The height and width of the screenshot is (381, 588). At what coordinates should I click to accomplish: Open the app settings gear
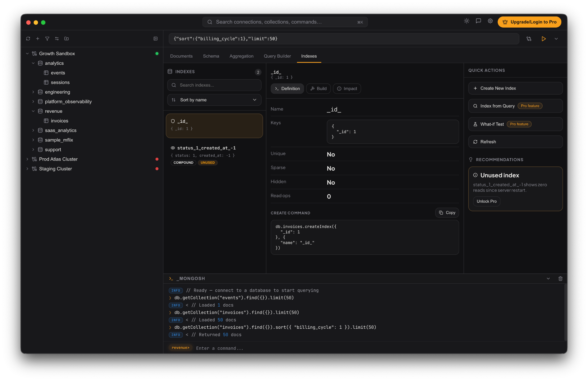(x=490, y=21)
